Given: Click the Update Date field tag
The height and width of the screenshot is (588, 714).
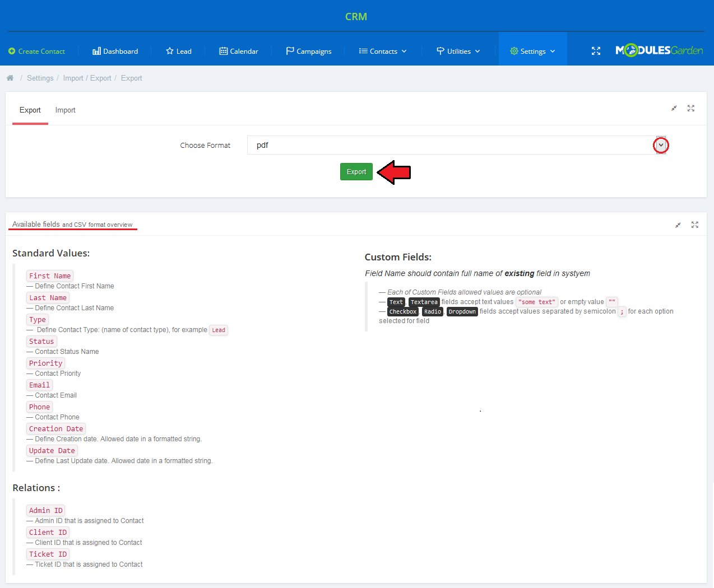Looking at the screenshot, I should point(52,451).
